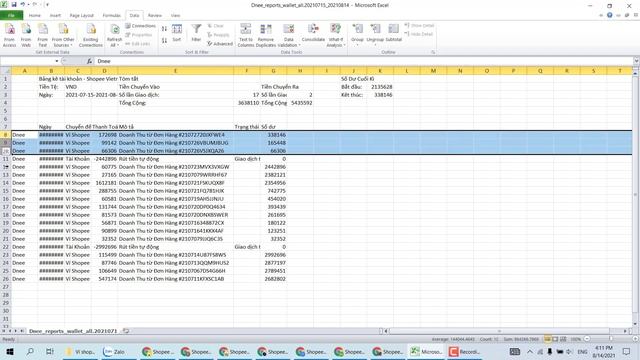Click the From Text import icon
Screen dimensions: 640x360
coord(42,35)
